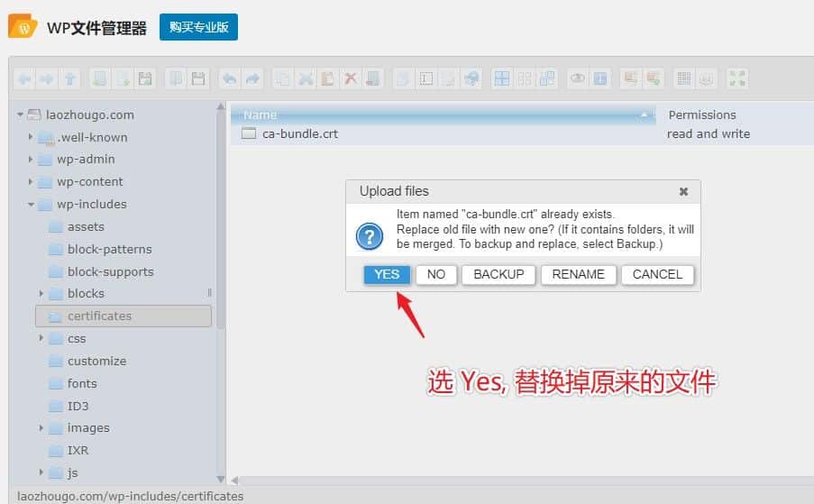Click the Cut scissors icon
The image size is (814, 504).
(x=306, y=79)
